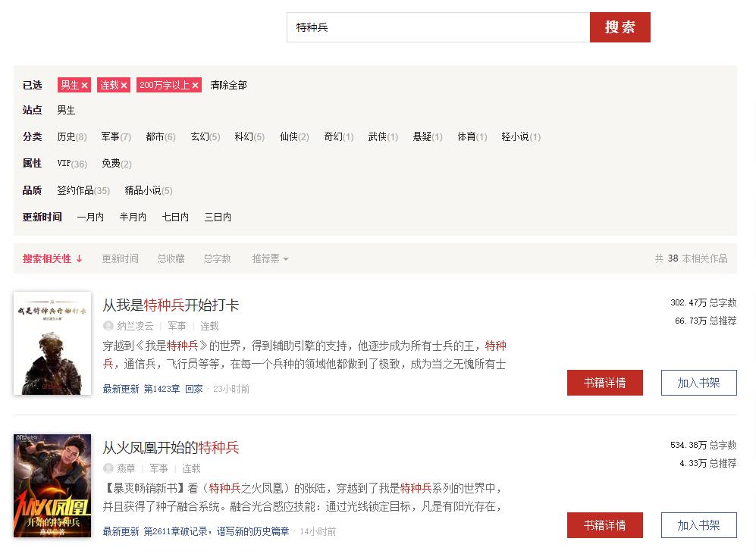Click the 搜索 search button
This screenshot has width=756, height=554.
pyautogui.click(x=620, y=27)
